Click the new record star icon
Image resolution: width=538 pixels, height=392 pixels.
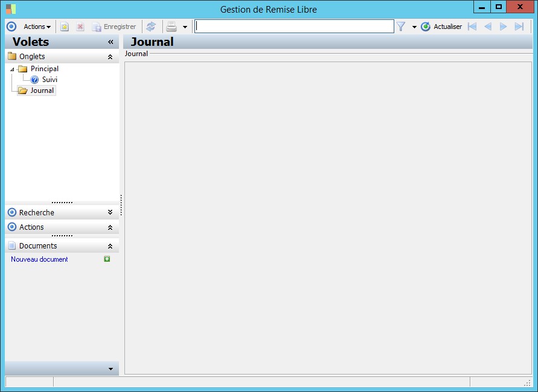64,27
